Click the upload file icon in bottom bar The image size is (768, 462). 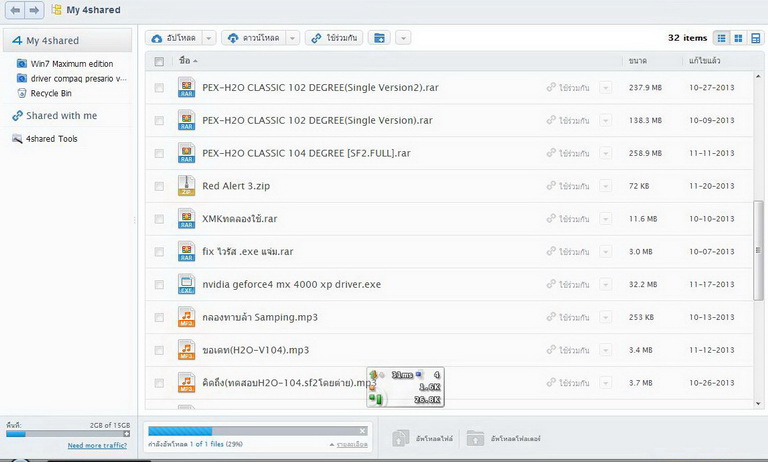tap(401, 438)
